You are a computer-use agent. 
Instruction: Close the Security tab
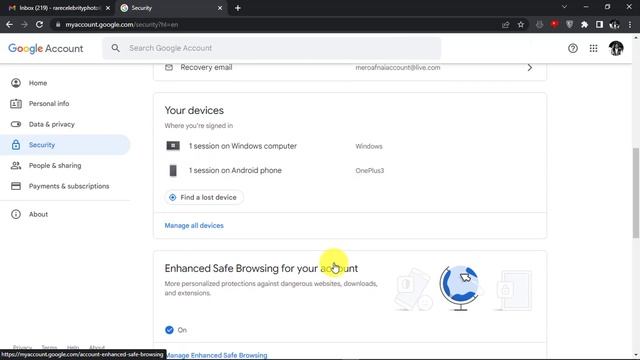point(220,8)
